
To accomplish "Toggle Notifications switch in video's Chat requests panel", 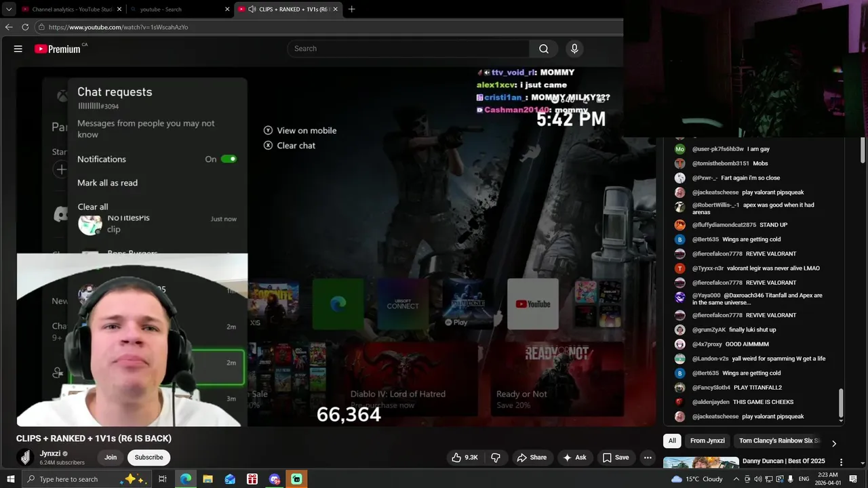I will [229, 159].
